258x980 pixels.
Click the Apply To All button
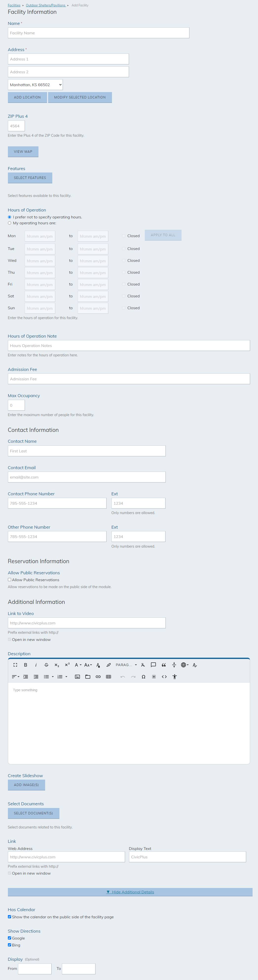tap(163, 235)
